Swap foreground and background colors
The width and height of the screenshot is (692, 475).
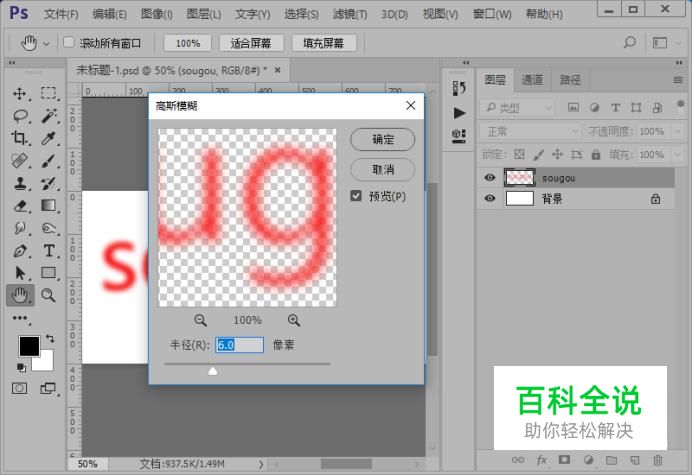click(50, 339)
